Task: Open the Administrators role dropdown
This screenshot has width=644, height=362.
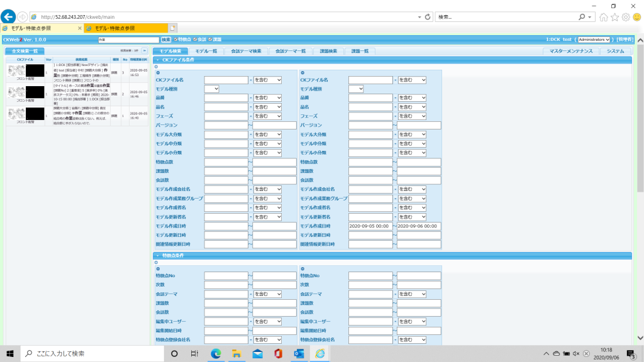Action: [594, 40]
